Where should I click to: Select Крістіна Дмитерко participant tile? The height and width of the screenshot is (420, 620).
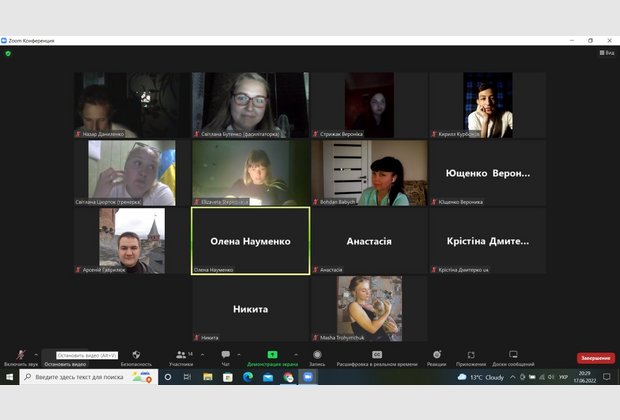[x=488, y=241]
